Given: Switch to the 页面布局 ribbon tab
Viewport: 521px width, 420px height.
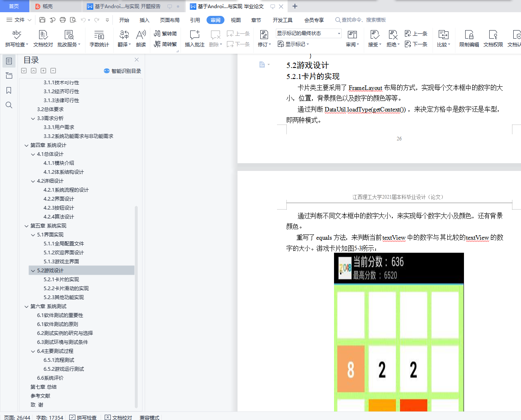Looking at the screenshot, I should click(170, 20).
